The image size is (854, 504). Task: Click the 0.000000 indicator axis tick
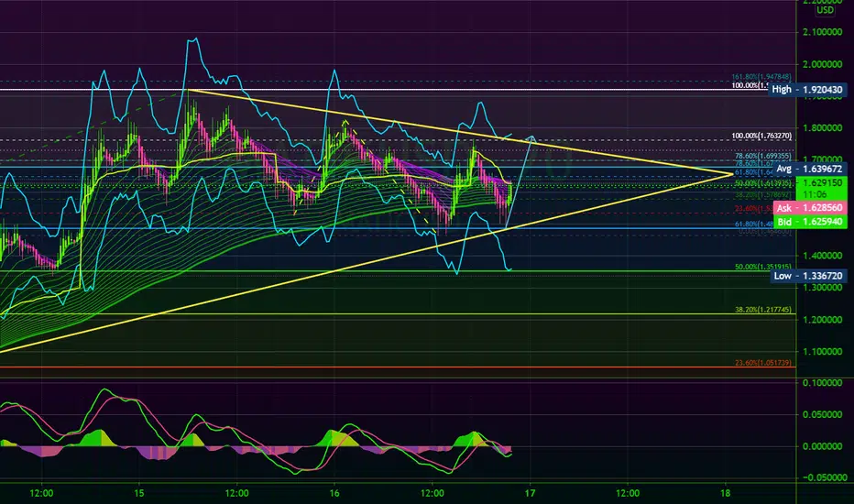tap(823, 446)
